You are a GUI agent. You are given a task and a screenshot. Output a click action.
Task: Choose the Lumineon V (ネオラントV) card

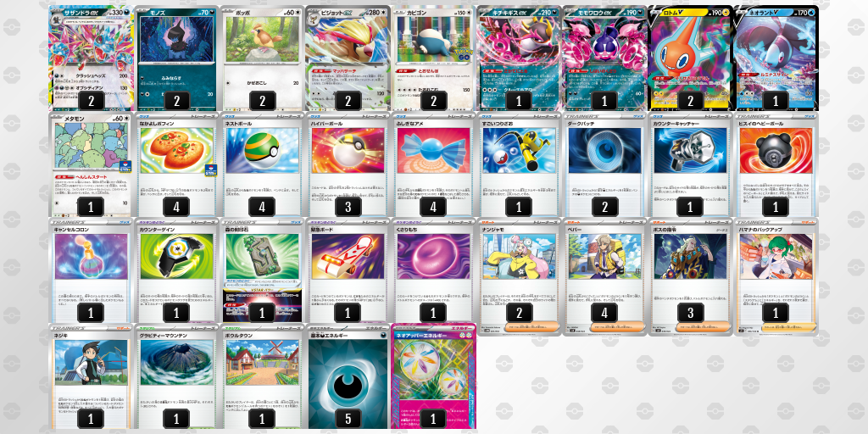[x=776, y=58]
